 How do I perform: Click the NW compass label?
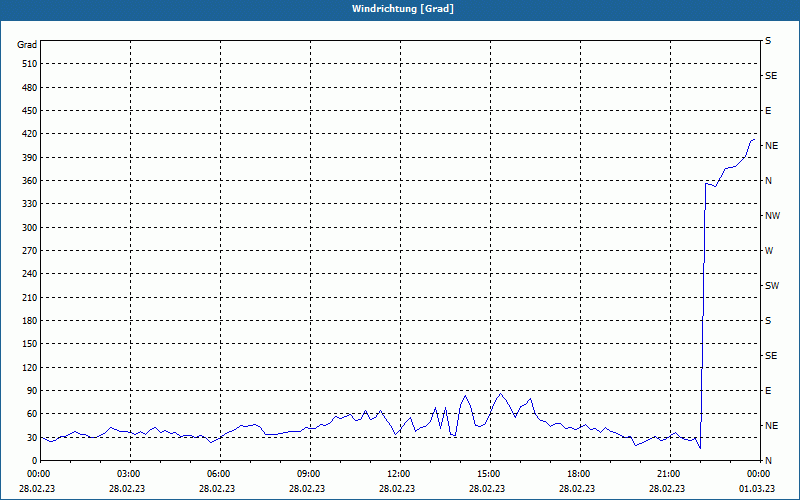772,216
